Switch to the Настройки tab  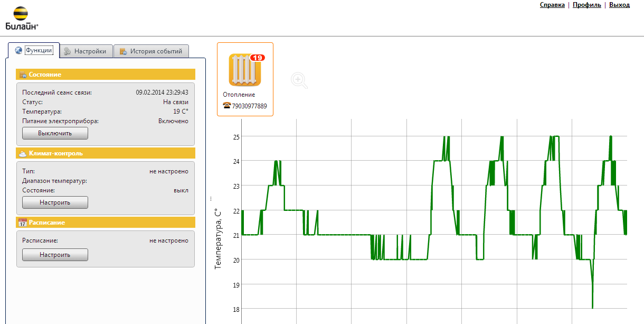click(87, 51)
